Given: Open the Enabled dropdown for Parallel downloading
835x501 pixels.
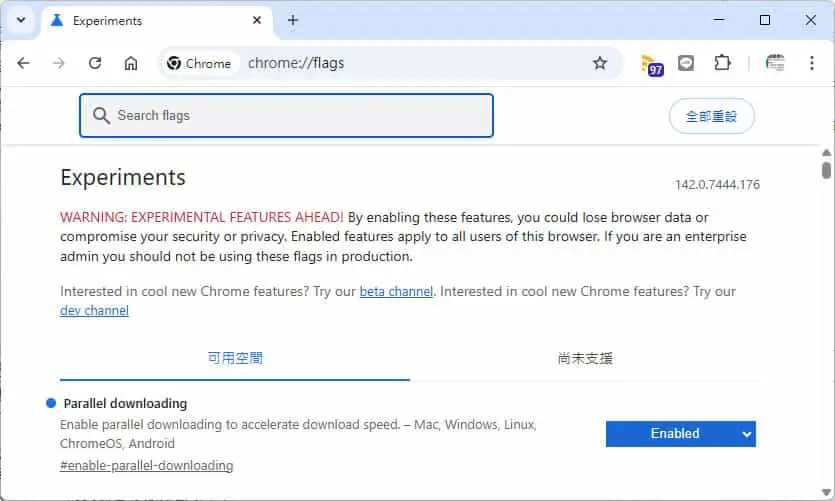Looking at the screenshot, I should tap(681, 434).
